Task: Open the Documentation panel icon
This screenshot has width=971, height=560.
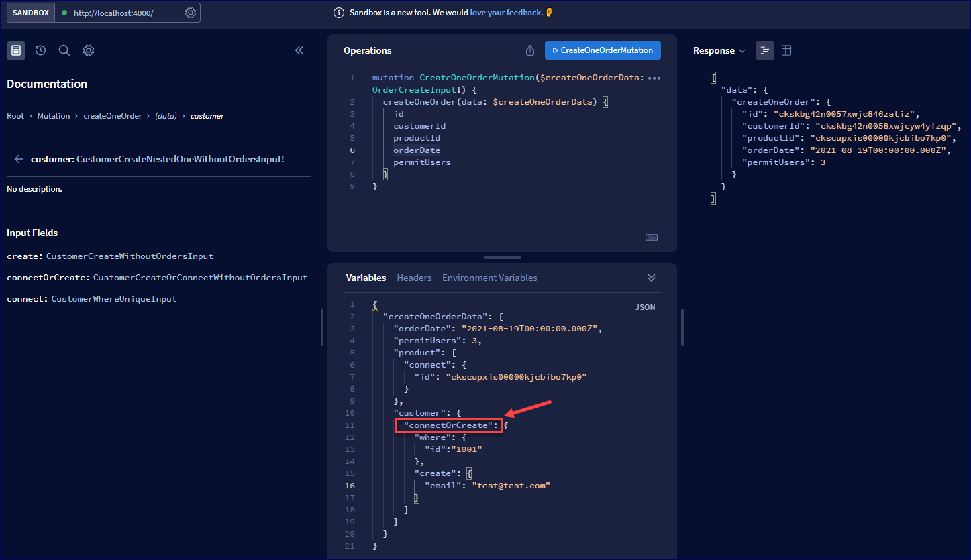Action: 16,50
